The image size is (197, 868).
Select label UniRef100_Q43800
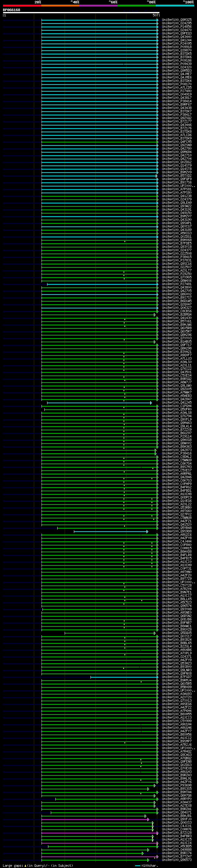tap(177, 287)
